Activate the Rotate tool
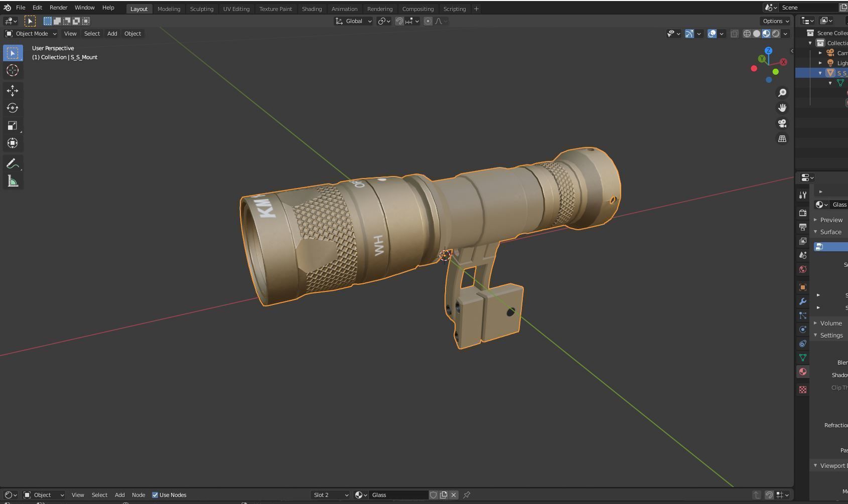The width and height of the screenshot is (848, 504). point(13,108)
